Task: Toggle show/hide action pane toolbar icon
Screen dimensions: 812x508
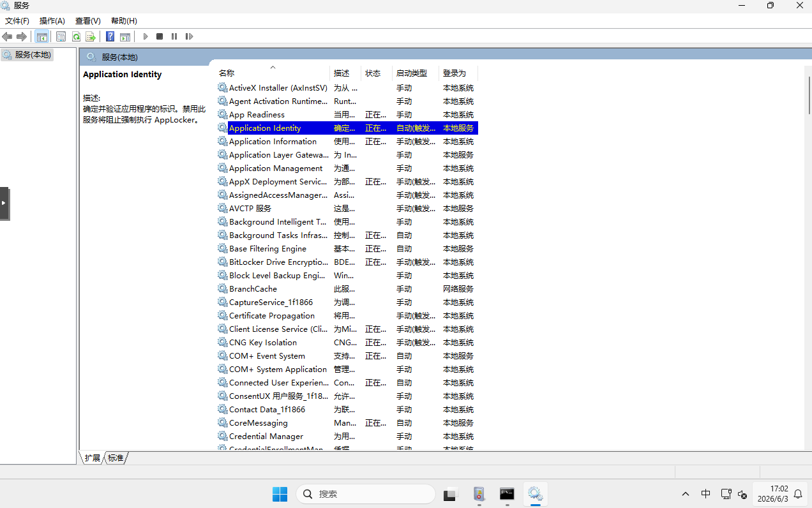Action: (125, 36)
